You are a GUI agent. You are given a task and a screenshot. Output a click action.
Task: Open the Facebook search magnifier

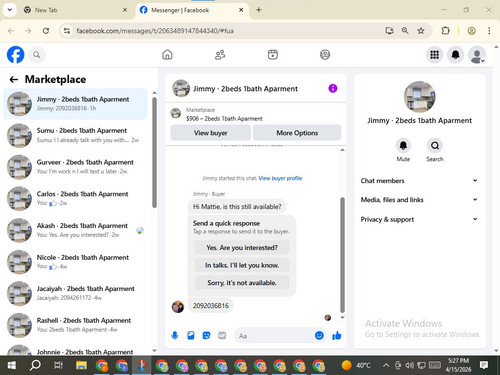[x=37, y=55]
